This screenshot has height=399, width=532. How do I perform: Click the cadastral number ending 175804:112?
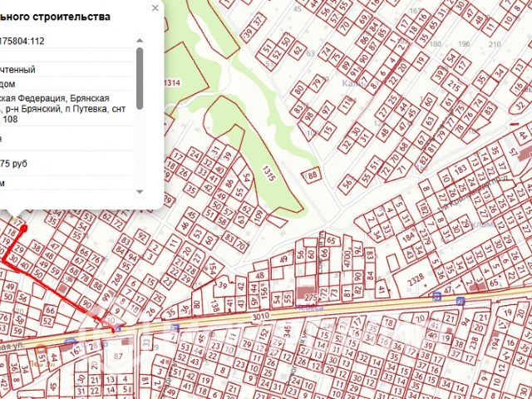coord(22,41)
